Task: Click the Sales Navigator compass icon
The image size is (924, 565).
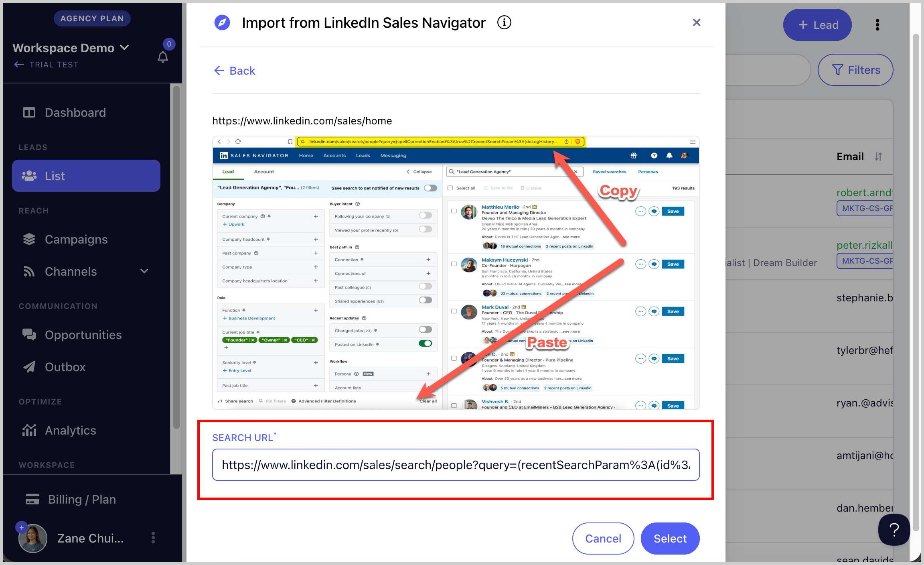Action: [x=222, y=22]
